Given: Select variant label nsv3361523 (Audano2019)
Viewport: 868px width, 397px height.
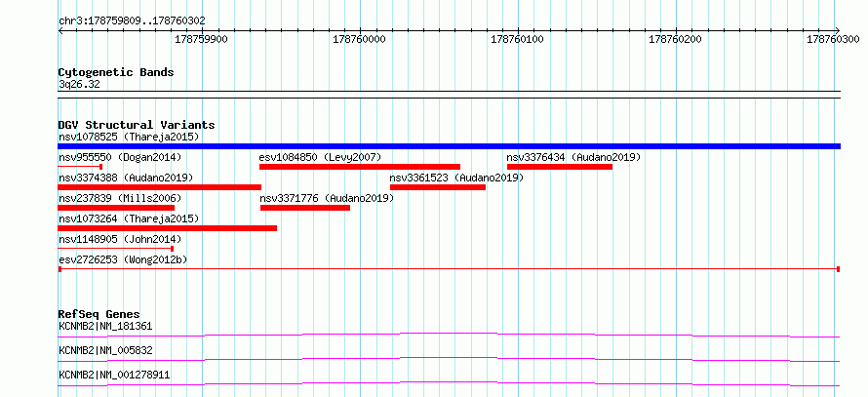Looking at the screenshot, I should 456,178.
